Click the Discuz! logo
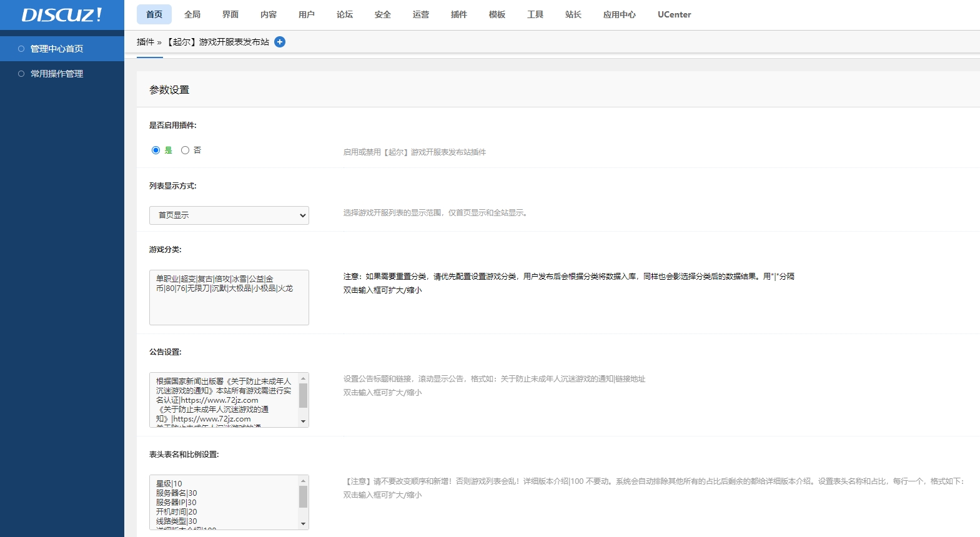Image resolution: width=980 pixels, height=537 pixels. [x=61, y=15]
